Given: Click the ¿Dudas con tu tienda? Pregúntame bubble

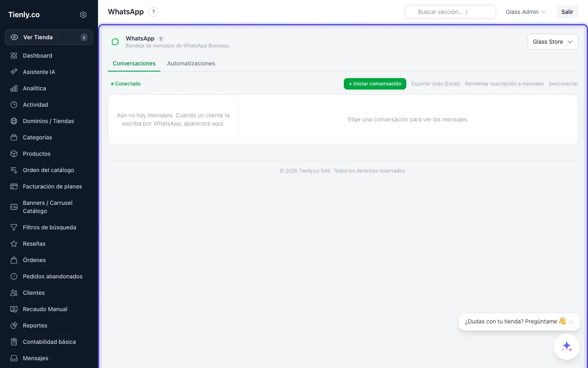Looking at the screenshot, I should [x=515, y=321].
